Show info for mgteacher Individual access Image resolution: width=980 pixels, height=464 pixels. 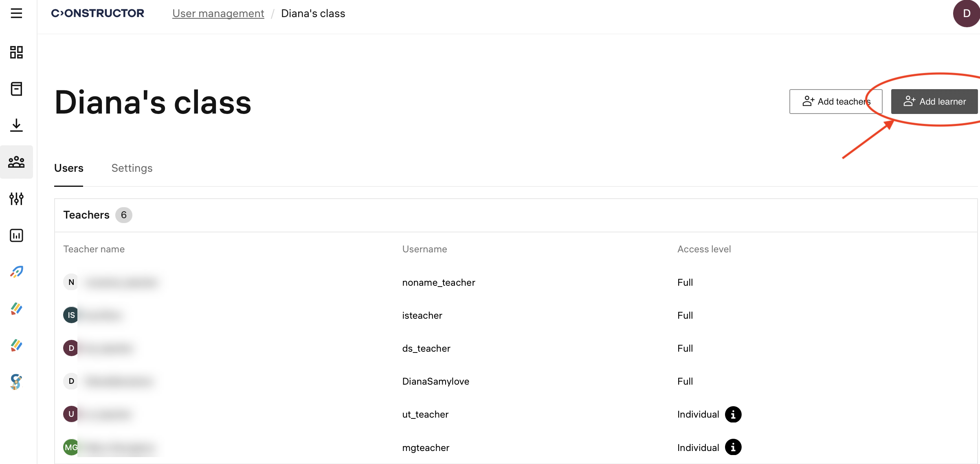coord(733,447)
